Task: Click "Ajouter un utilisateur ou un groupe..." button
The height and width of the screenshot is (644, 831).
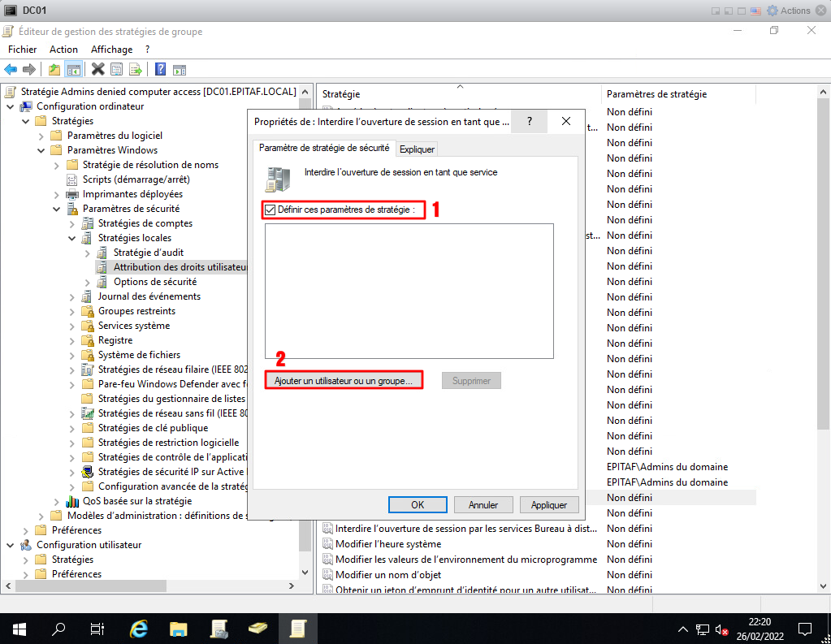Action: point(344,380)
